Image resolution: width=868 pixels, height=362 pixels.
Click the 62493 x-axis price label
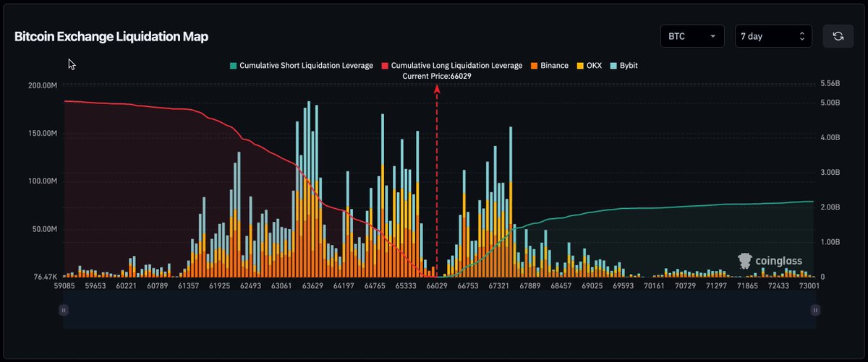coord(250,287)
